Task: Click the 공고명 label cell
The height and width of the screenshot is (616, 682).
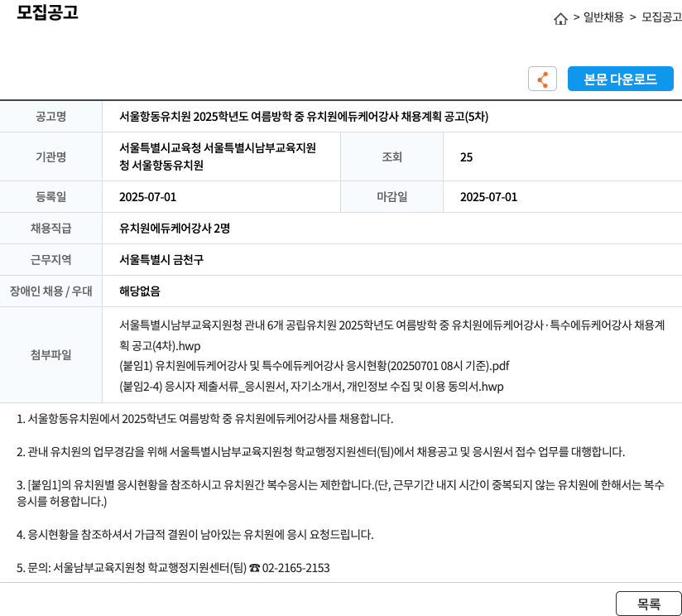Action: pyautogui.click(x=50, y=117)
